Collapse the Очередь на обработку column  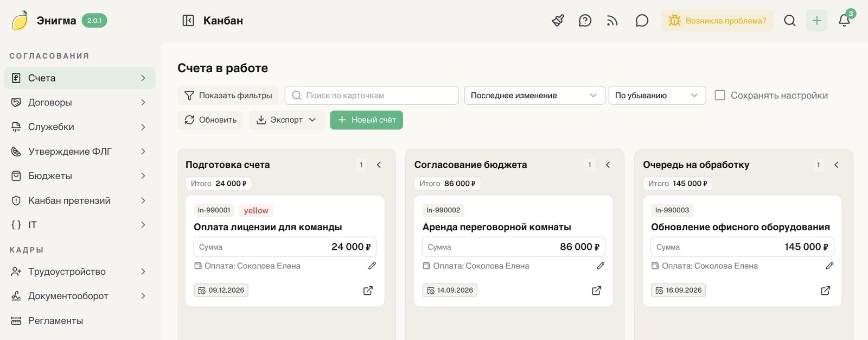point(837,165)
